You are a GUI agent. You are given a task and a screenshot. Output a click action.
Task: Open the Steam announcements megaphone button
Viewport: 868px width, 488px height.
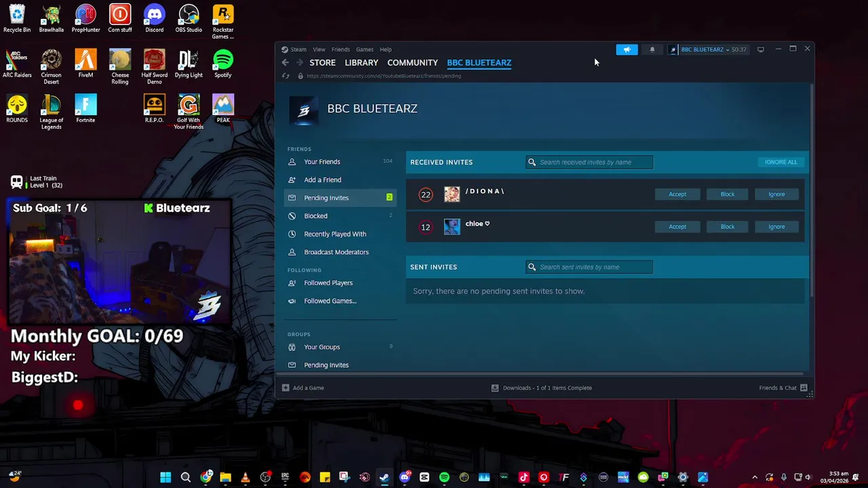627,49
